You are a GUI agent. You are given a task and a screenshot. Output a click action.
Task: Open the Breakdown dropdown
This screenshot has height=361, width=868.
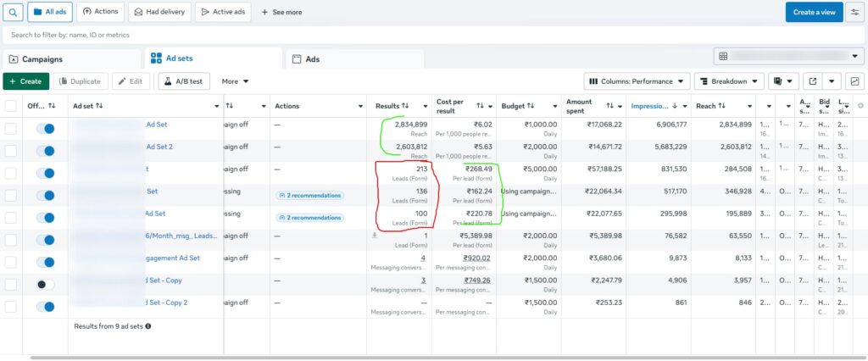(x=728, y=81)
